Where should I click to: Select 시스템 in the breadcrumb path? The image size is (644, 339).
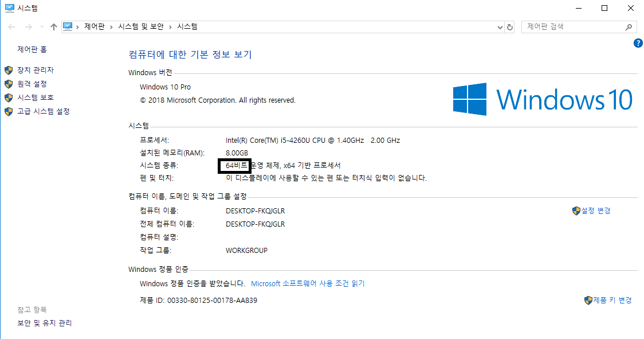coord(187,27)
